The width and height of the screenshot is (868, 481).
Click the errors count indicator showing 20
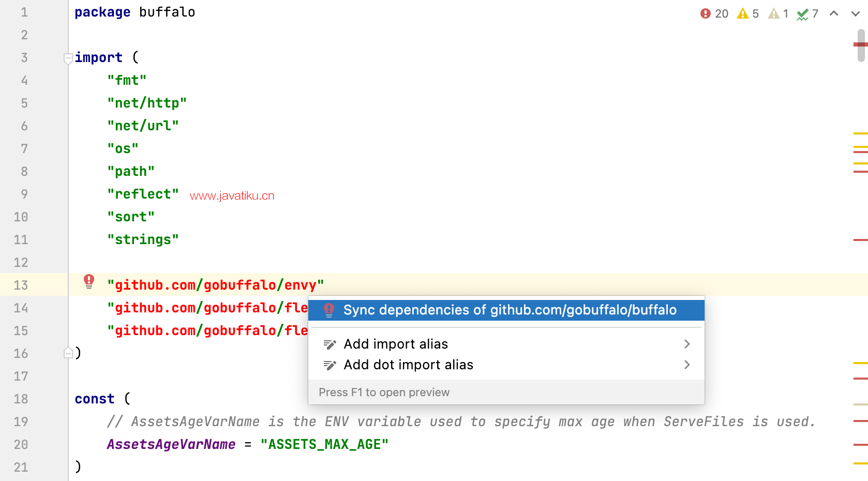pyautogui.click(x=714, y=13)
